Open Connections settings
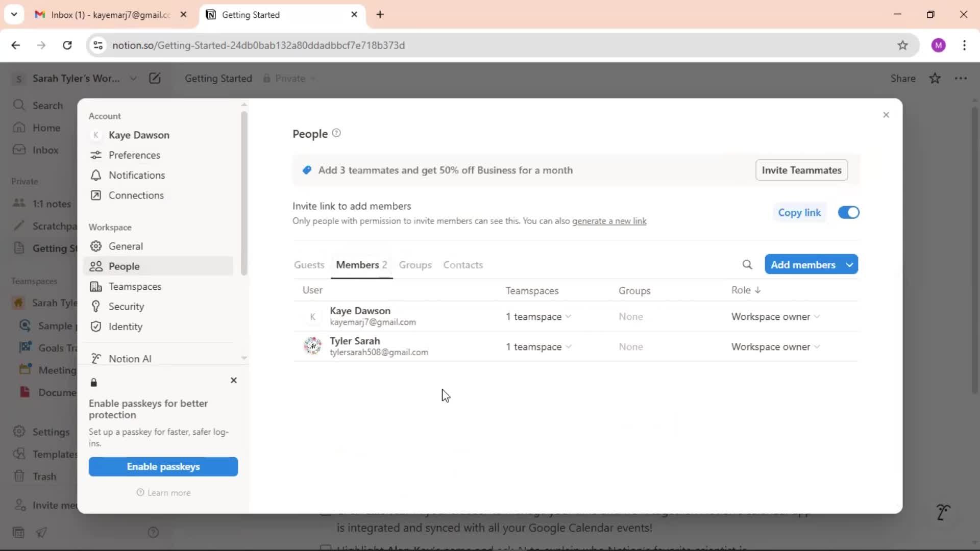 coord(158,195)
